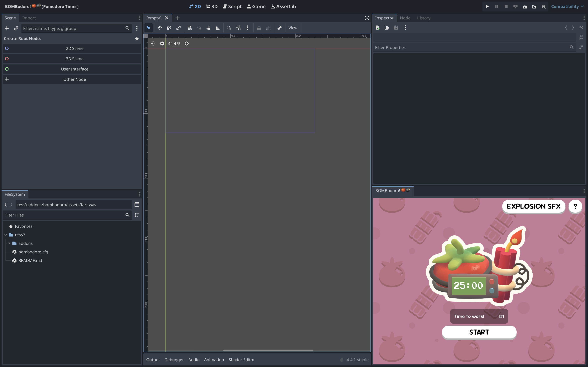
Task: Click Run Project play button
Action: click(x=487, y=7)
